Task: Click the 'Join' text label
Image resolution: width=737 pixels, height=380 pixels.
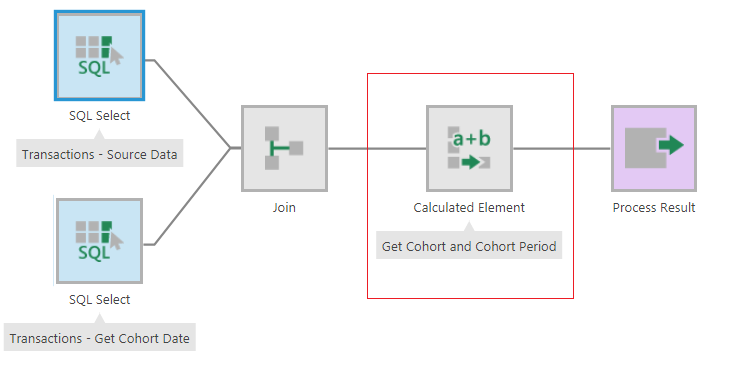Action: point(284,207)
